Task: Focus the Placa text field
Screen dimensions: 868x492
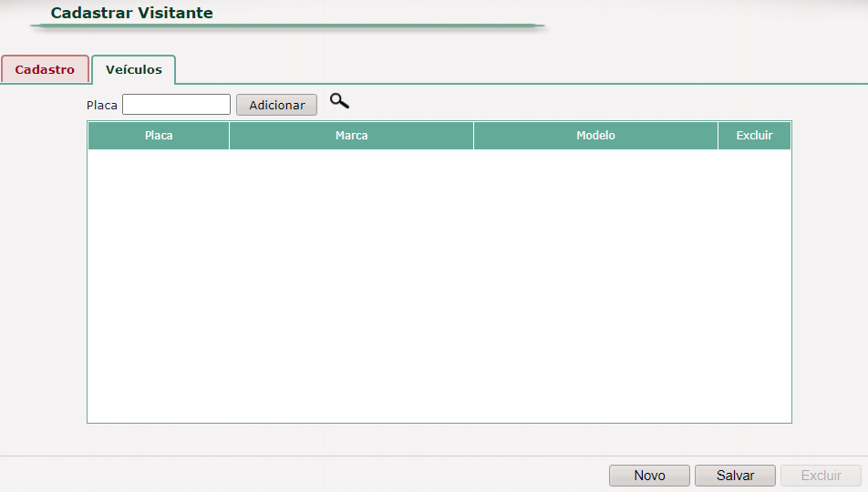Action: [176, 105]
